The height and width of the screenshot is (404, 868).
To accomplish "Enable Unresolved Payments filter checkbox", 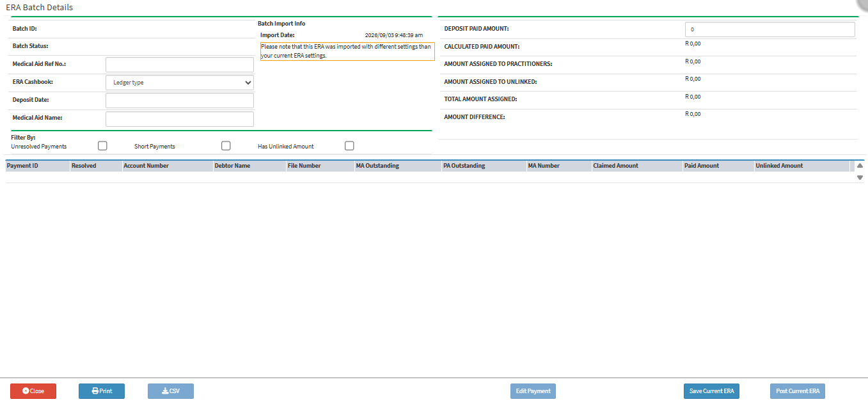I will tap(102, 146).
